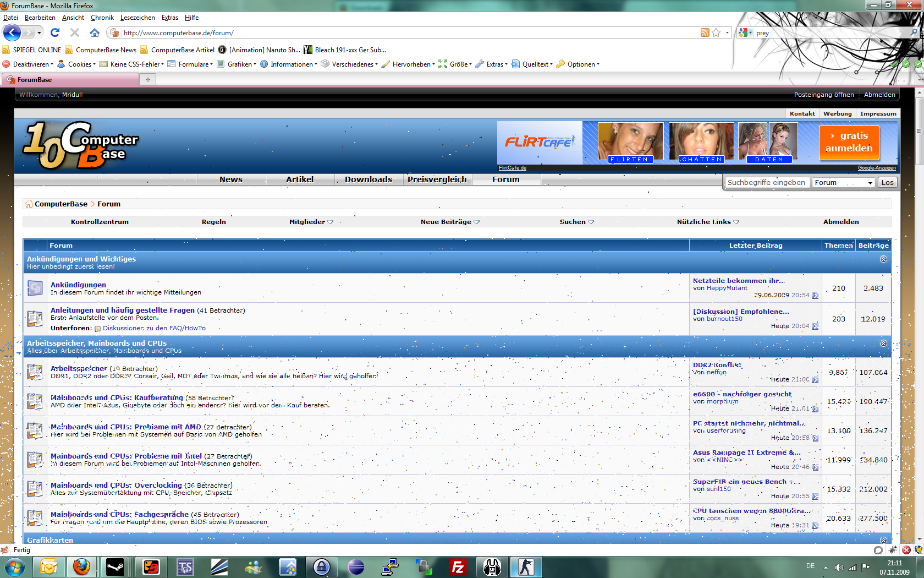Click the Google search engine icon

(743, 33)
